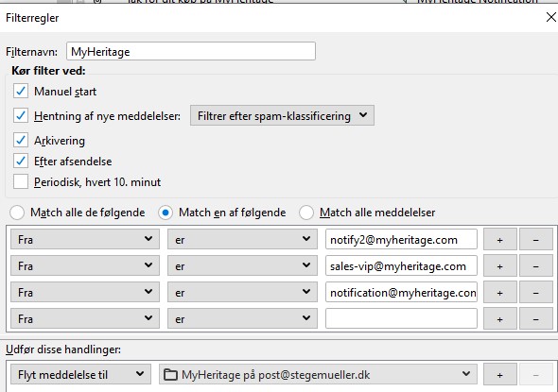Select Match alle de følgende
This screenshot has height=392, width=558.
(x=17, y=213)
